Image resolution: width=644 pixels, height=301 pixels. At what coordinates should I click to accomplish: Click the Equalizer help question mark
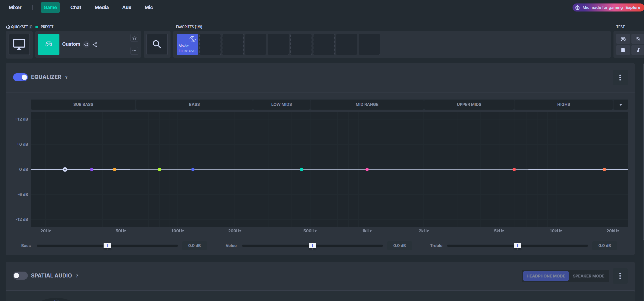(66, 78)
